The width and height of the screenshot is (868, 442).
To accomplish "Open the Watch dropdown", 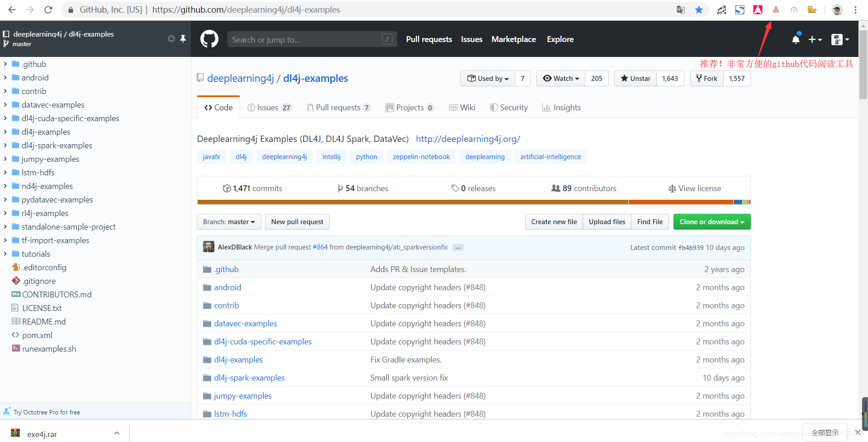I will pos(561,79).
